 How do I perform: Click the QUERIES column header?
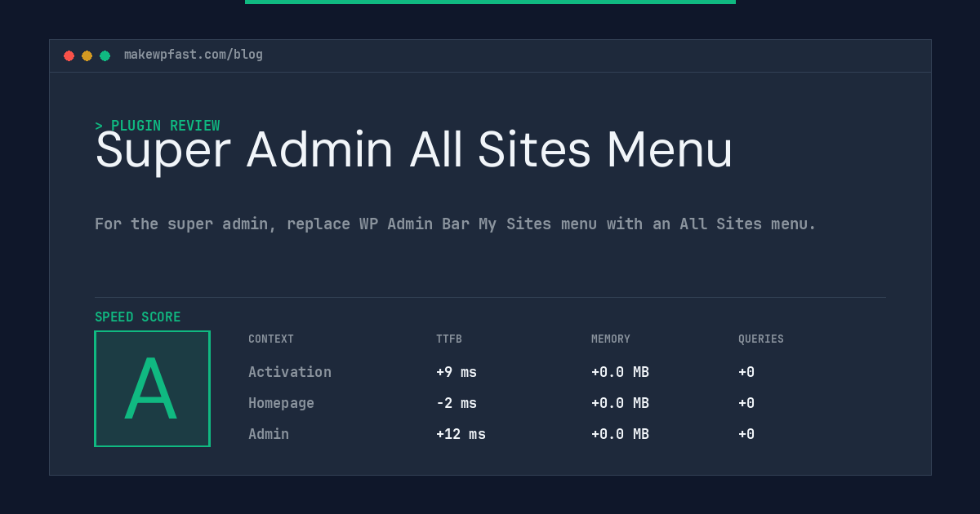tap(761, 339)
